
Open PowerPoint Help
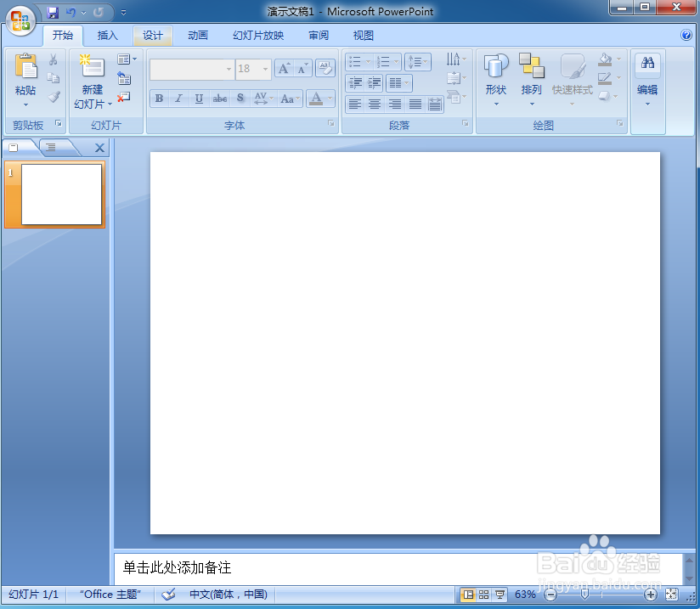(x=686, y=35)
